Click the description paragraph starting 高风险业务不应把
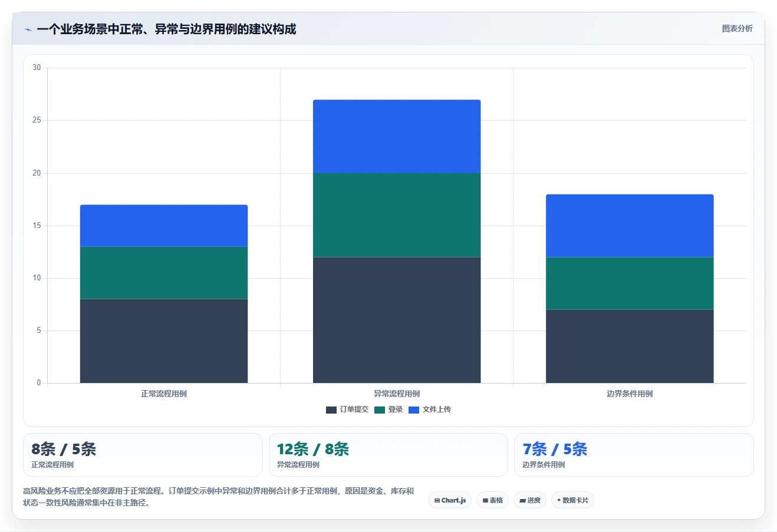 point(219,497)
